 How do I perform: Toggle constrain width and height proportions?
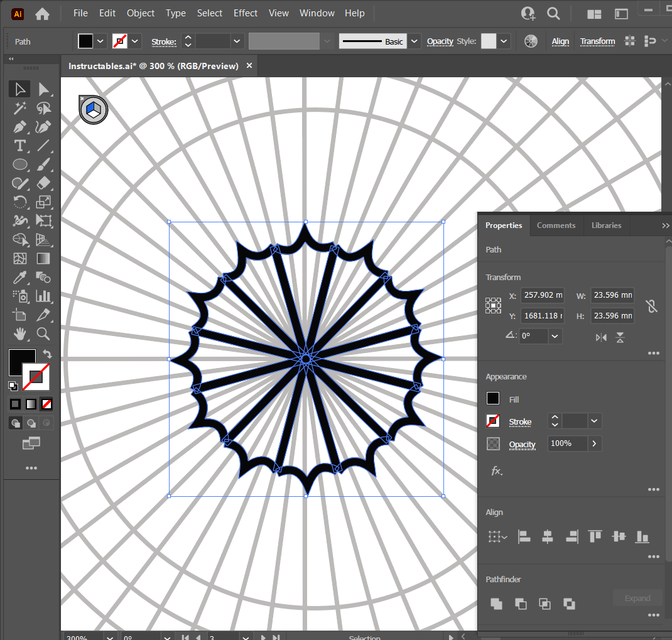[x=651, y=306]
